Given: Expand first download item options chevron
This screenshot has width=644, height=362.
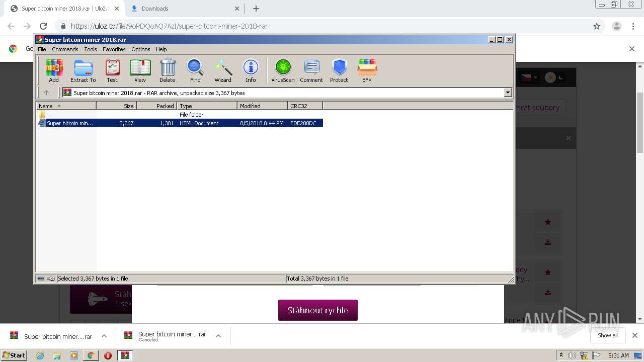Looking at the screenshot, I should (x=104, y=336).
